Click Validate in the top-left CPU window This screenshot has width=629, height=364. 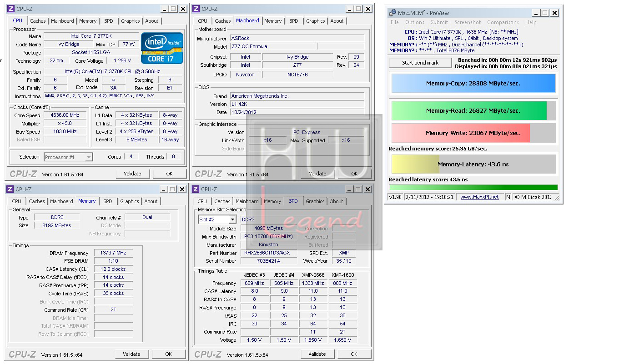[132, 174]
